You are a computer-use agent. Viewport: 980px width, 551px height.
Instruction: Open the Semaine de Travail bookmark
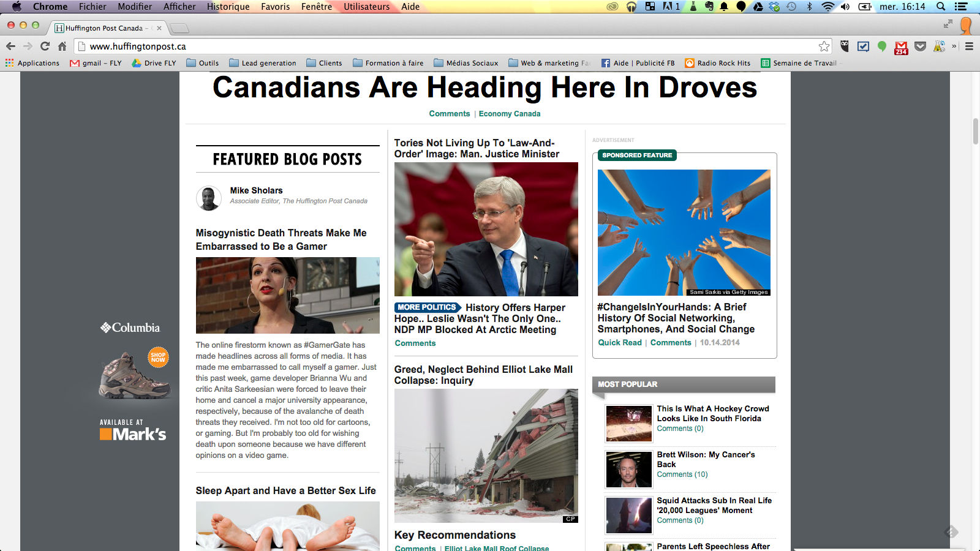coord(799,63)
